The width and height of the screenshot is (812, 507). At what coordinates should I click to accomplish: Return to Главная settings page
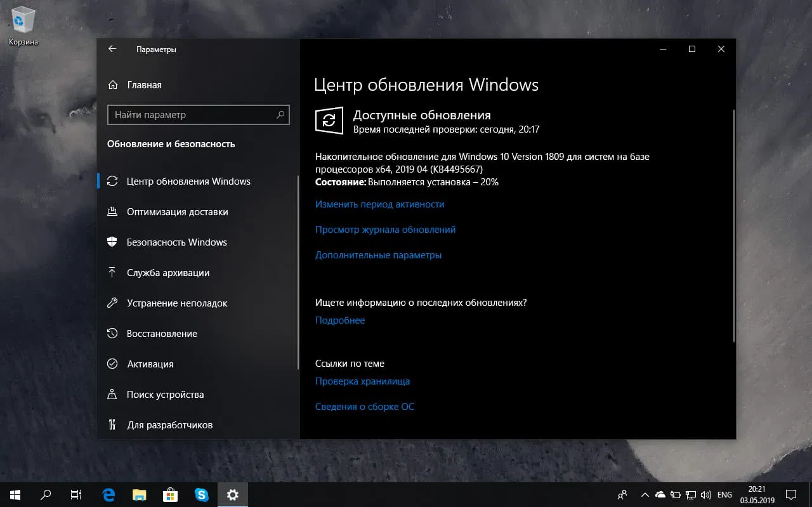click(144, 84)
